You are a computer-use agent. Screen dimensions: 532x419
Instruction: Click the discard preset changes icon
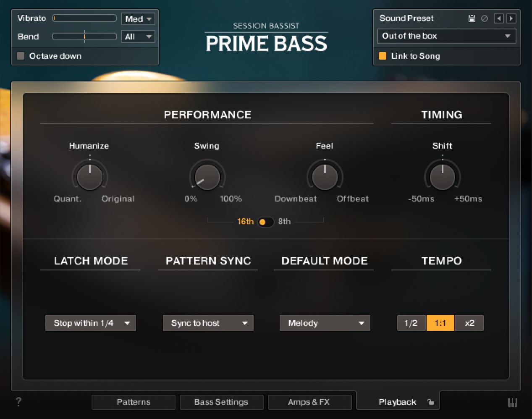click(x=484, y=18)
